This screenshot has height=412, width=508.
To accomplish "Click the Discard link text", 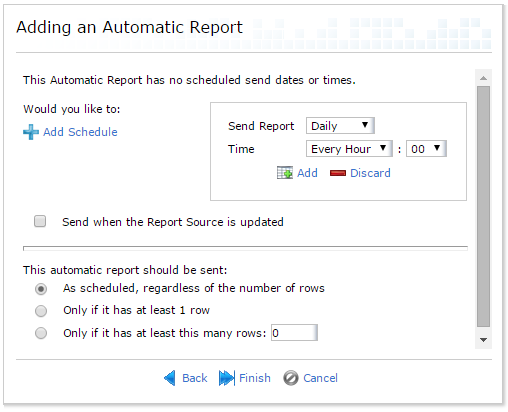I will pos(370,173).
